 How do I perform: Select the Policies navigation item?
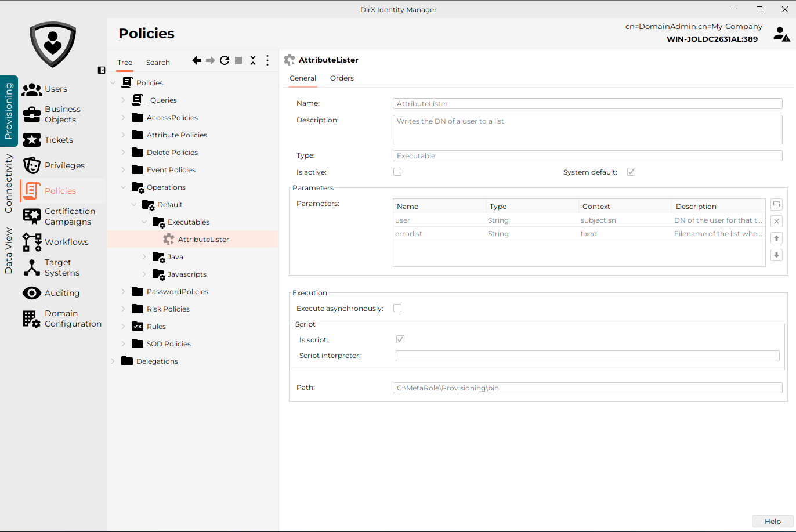[63, 191]
